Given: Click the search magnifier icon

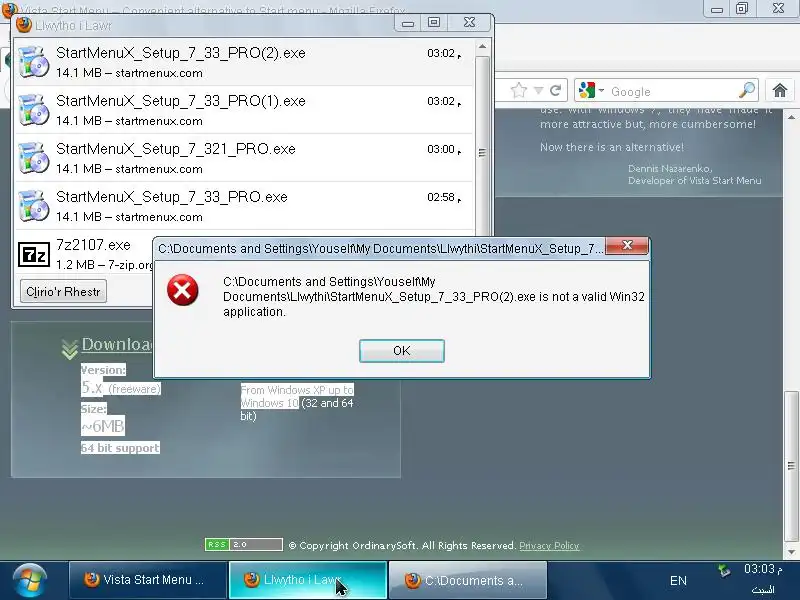Looking at the screenshot, I should tap(746, 90).
